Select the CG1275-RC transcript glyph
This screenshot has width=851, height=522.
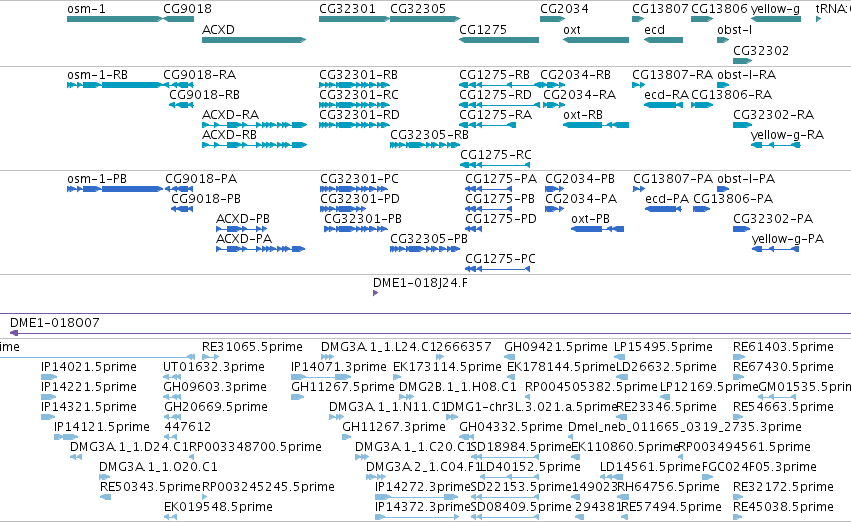(495, 165)
